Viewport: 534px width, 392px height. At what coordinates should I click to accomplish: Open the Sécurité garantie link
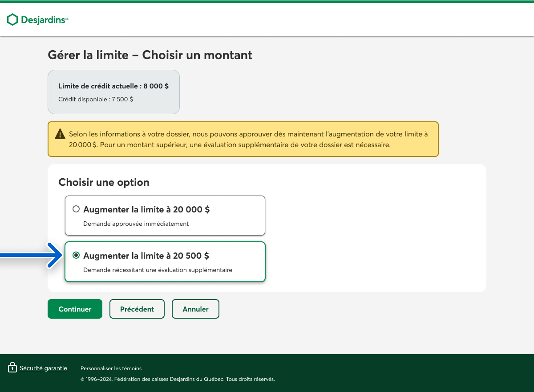(x=43, y=368)
